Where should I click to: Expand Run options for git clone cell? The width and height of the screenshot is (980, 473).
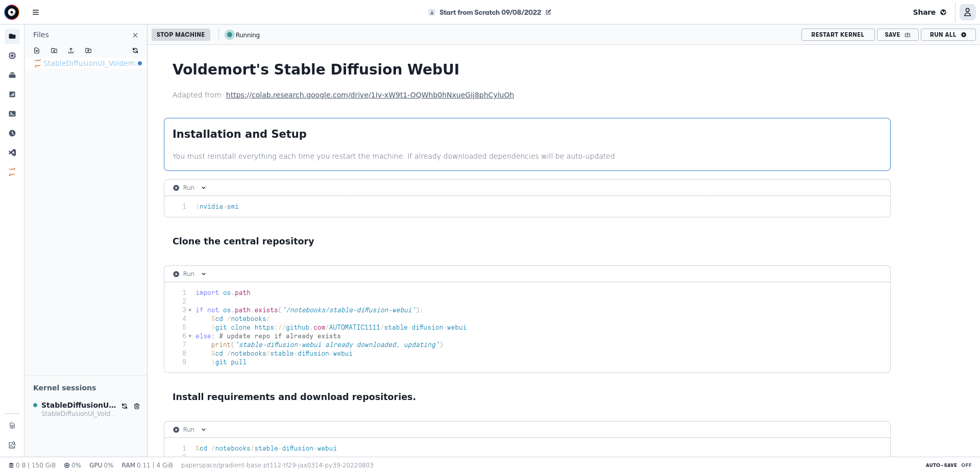pos(204,274)
